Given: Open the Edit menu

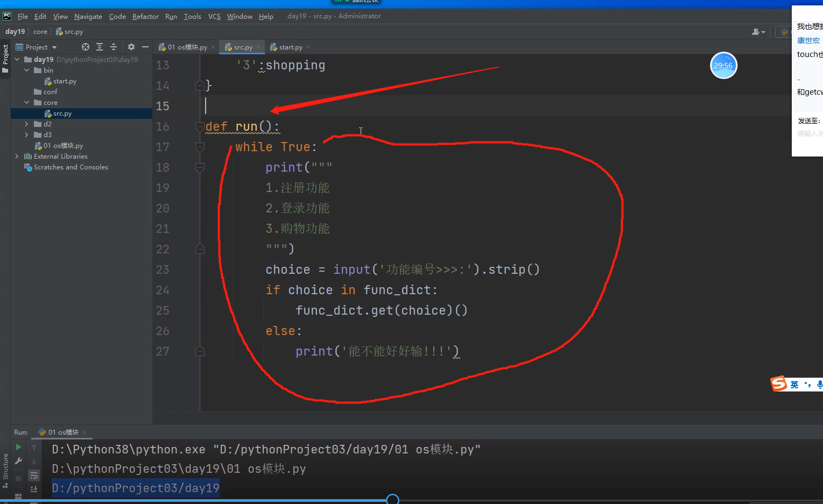Looking at the screenshot, I should point(40,16).
